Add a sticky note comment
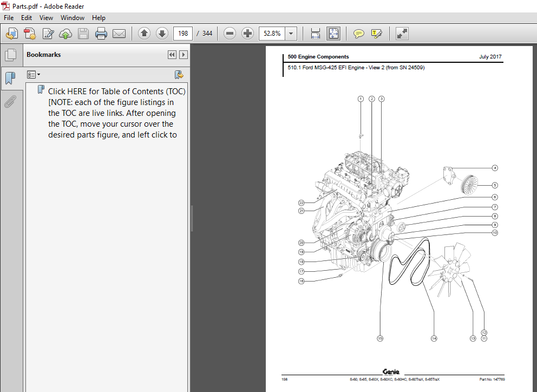Image resolution: width=537 pixels, height=392 pixels. pyautogui.click(x=358, y=34)
